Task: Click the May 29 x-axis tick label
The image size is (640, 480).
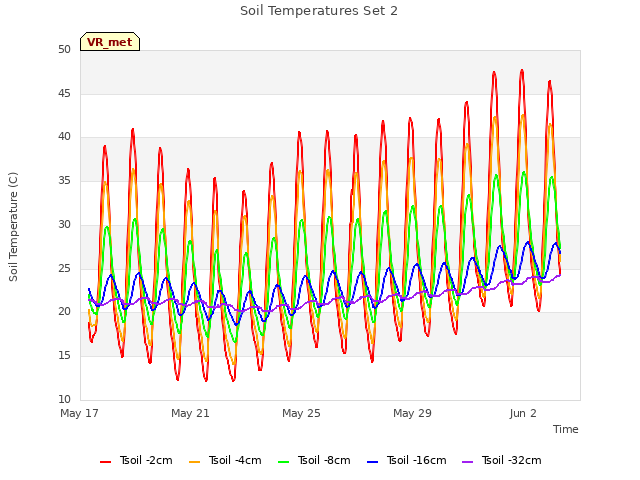Action: click(x=413, y=413)
